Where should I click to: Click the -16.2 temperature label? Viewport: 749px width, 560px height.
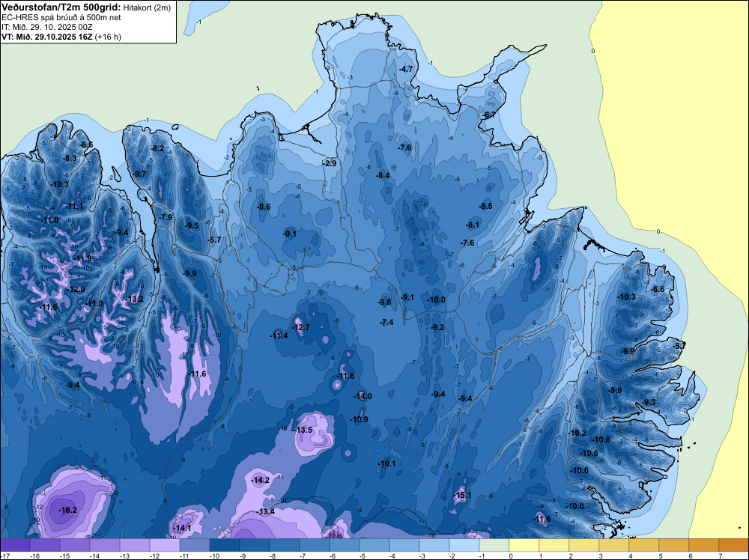pyautogui.click(x=68, y=510)
